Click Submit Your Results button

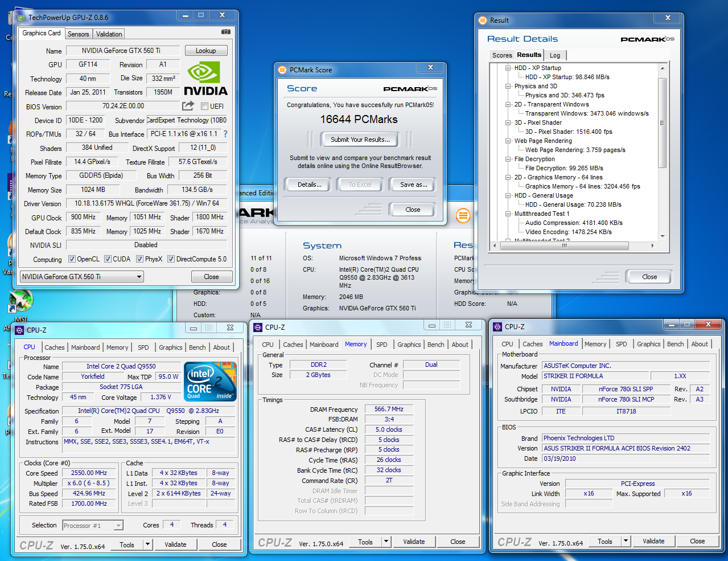pyautogui.click(x=360, y=140)
